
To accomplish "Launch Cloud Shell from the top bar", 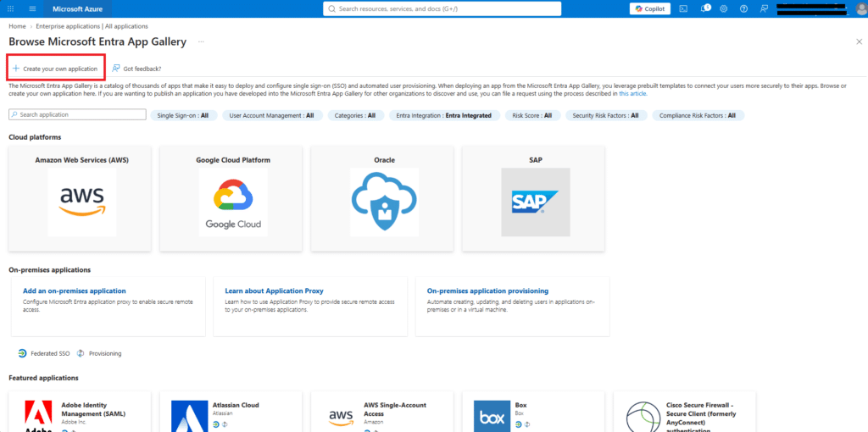I will pos(684,8).
